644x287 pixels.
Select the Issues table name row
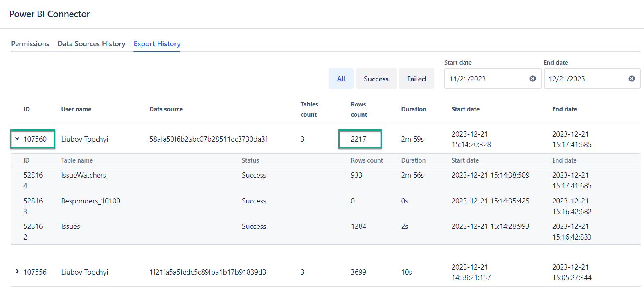[x=70, y=226]
